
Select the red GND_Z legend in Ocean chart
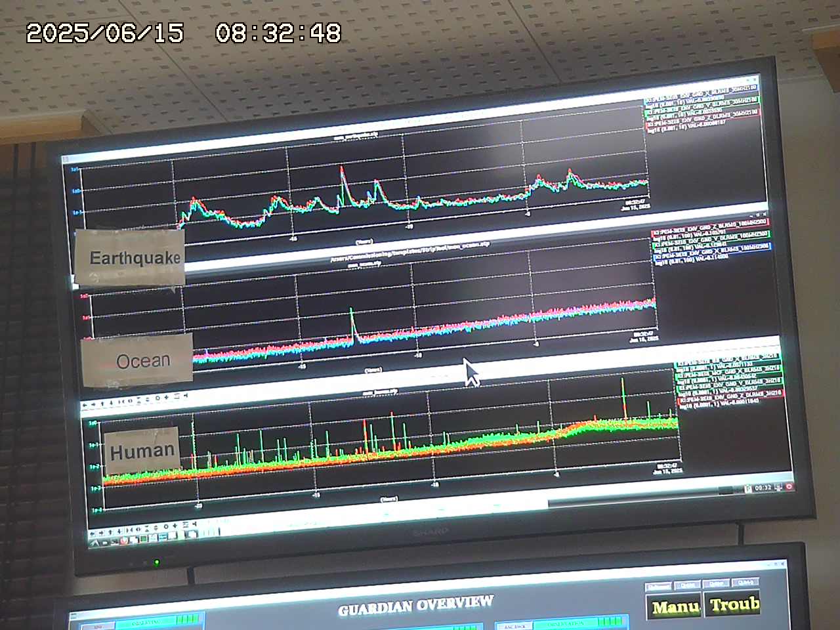[710, 230]
